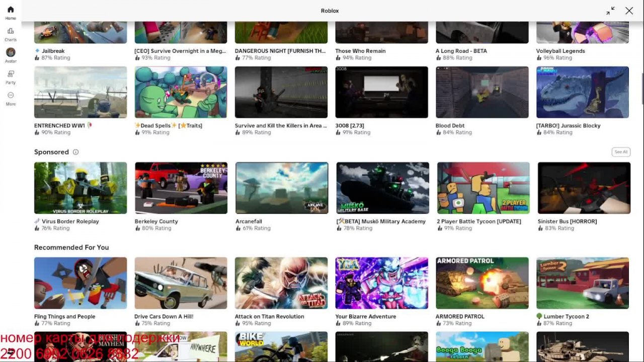Click the CEO Survive Overnight title
644x362 pixels.
pos(180,51)
